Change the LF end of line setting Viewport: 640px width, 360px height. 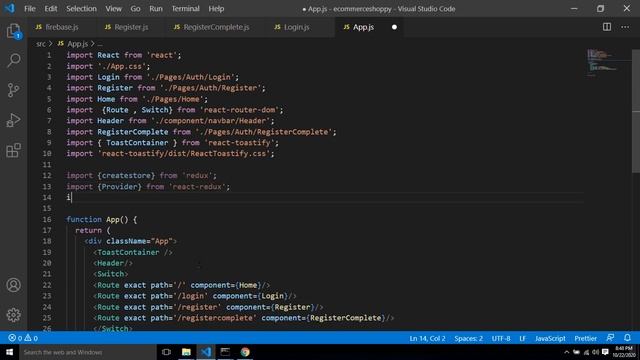[522, 338]
